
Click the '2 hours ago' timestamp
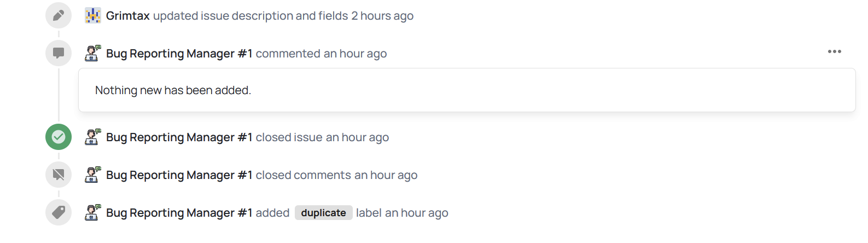pyautogui.click(x=382, y=16)
